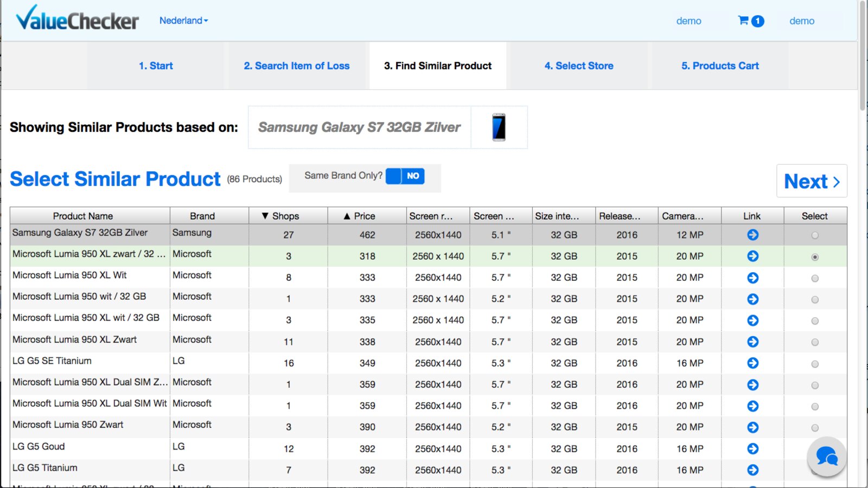Image resolution: width=868 pixels, height=488 pixels.
Task: Open the 3. Find Similar Product tab
Action: pos(438,66)
